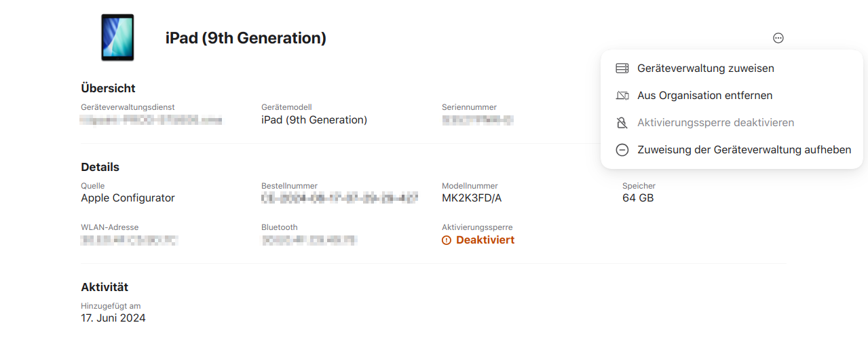868x344 pixels.
Task: Click the orange Deaktiviert status text
Action: [x=485, y=240]
